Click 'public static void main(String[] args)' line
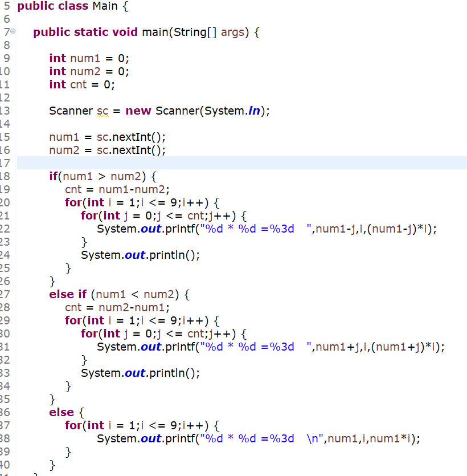 [146, 32]
